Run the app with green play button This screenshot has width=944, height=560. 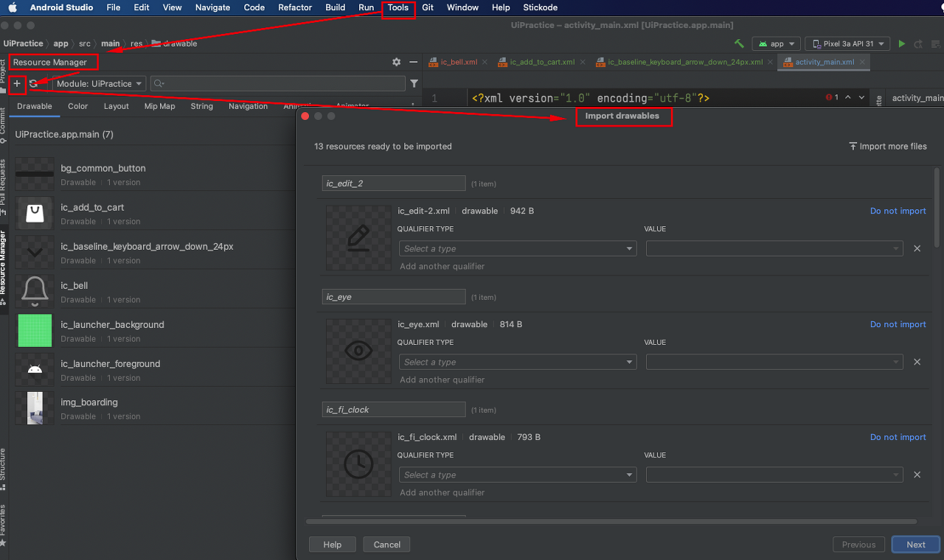coord(901,43)
